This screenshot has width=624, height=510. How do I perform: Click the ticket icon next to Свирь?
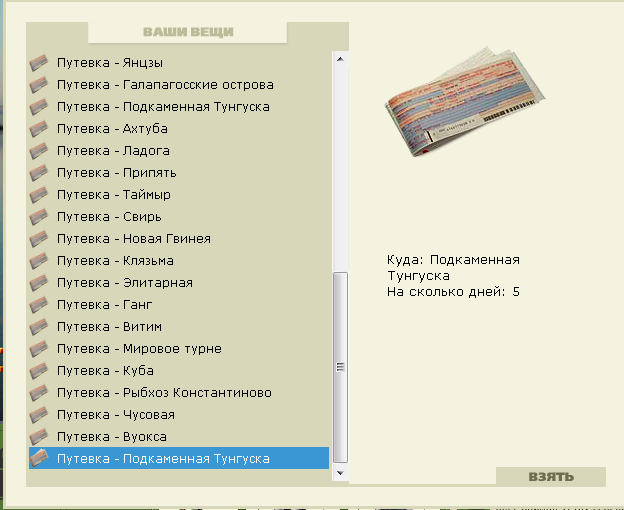[x=39, y=217]
